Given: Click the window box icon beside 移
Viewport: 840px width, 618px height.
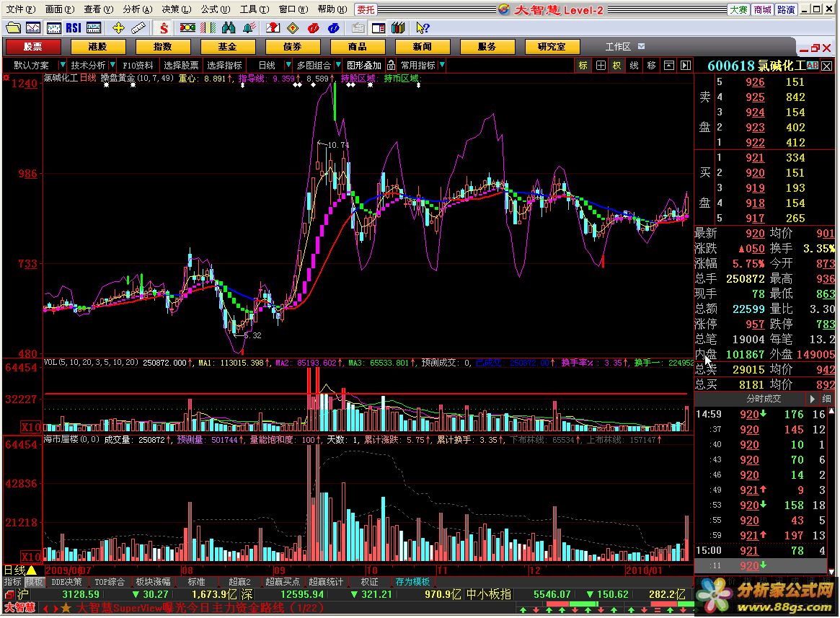Looking at the screenshot, I should [669, 66].
